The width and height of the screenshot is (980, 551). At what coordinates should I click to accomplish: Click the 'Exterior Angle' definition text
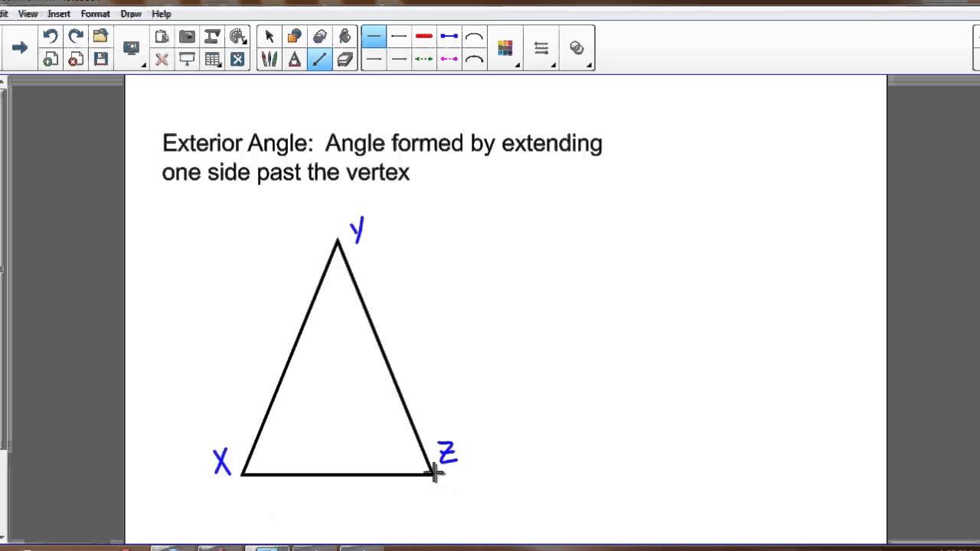point(382,158)
